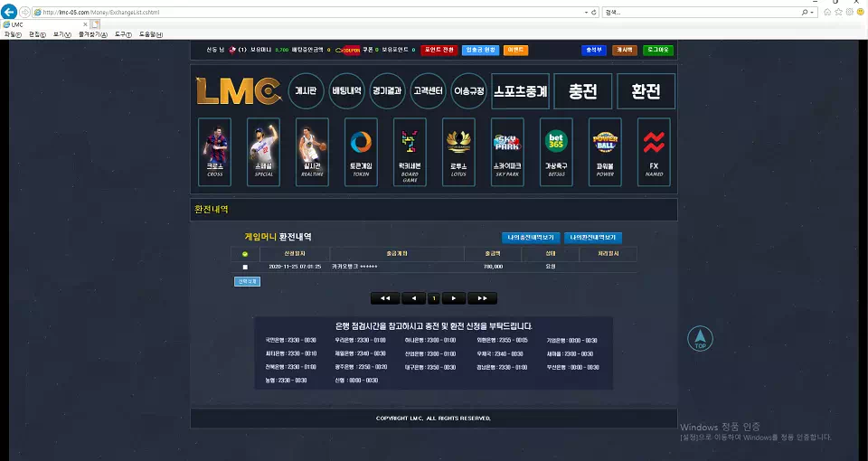This screenshot has height=461, width=868.
Task: Open the 보기 menu in the browser menu bar
Action: pyautogui.click(x=62, y=34)
